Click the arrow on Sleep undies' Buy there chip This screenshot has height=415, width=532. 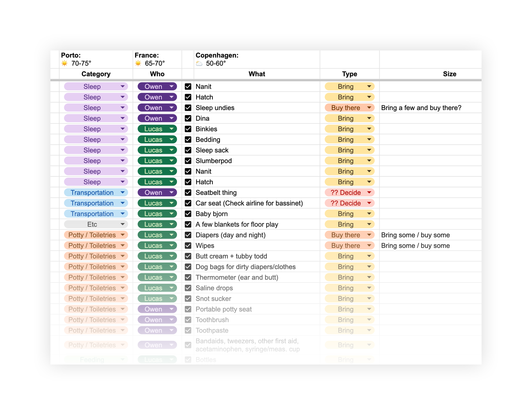pos(369,108)
